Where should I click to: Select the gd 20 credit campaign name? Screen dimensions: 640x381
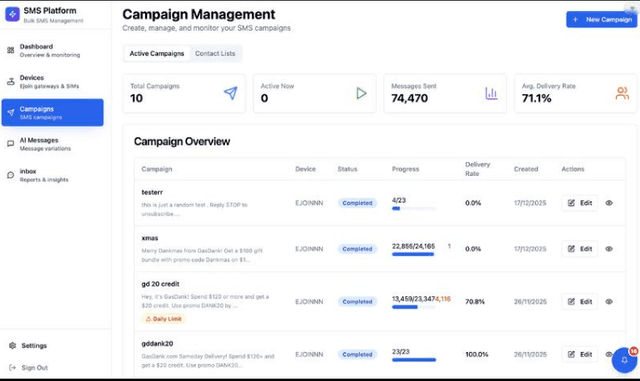160,284
